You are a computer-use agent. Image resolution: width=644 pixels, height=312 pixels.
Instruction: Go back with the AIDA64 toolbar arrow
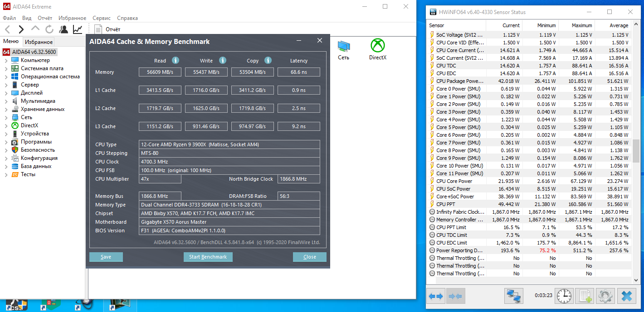7,29
